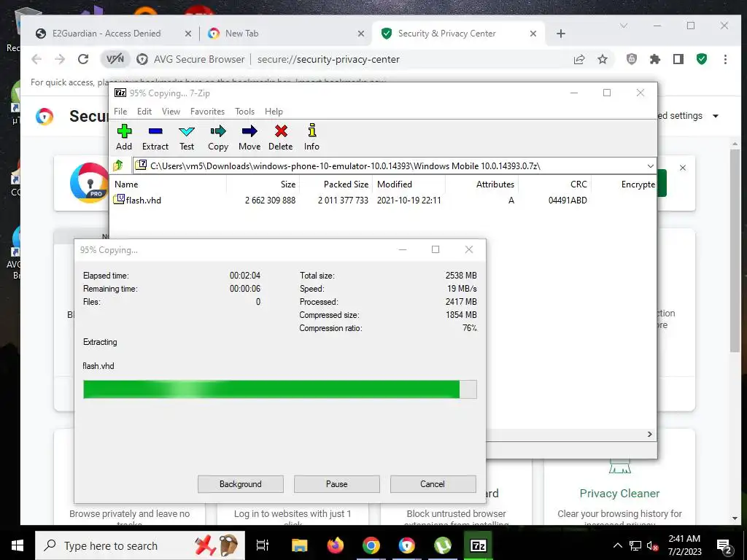Bookmark this page with the star icon
The image size is (747, 560).
click(603, 59)
